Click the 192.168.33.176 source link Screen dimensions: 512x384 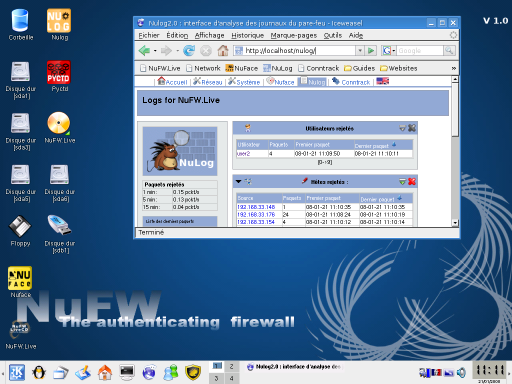[x=256, y=215]
